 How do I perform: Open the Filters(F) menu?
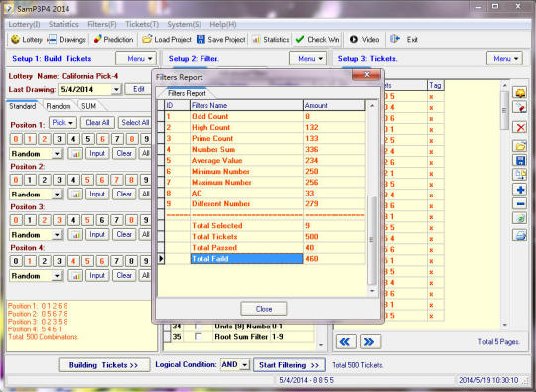click(102, 24)
